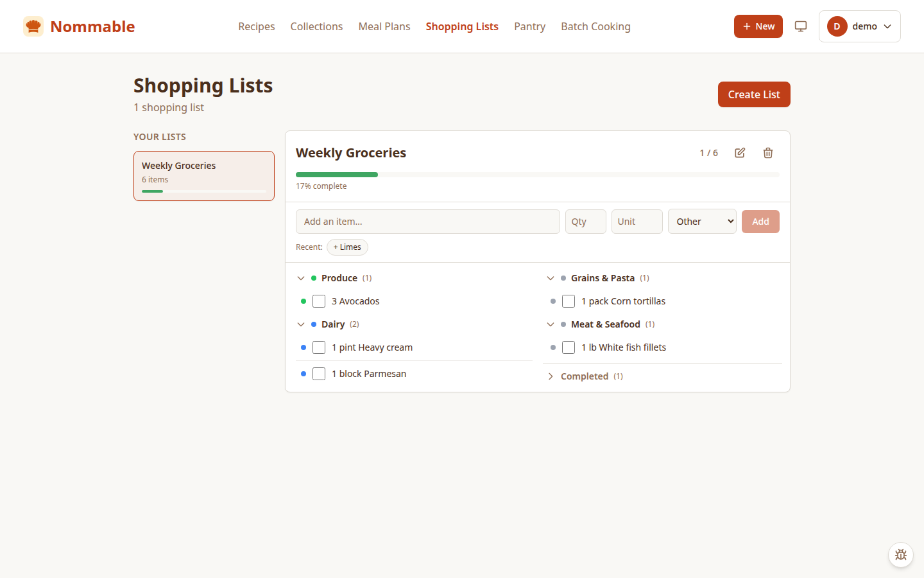Open the Other category dropdown

(702, 222)
